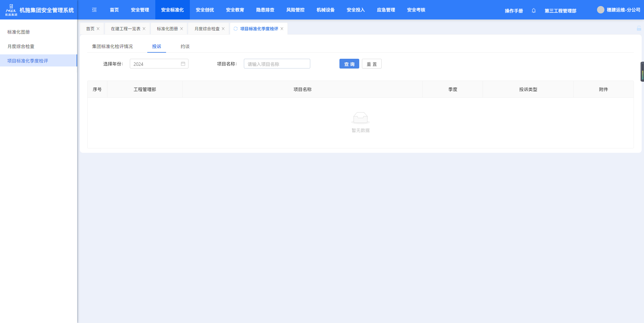Viewport: 644px width, 323px height.
Task: Switch to the 约谈 tab
Action: [185, 46]
